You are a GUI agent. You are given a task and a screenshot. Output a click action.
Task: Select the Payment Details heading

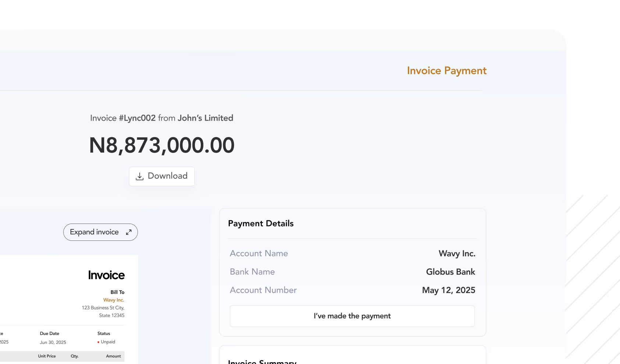click(x=261, y=224)
